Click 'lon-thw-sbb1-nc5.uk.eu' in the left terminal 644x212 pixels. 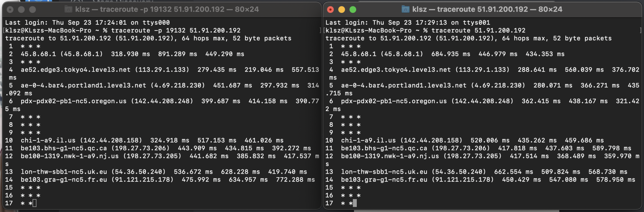click(x=64, y=172)
